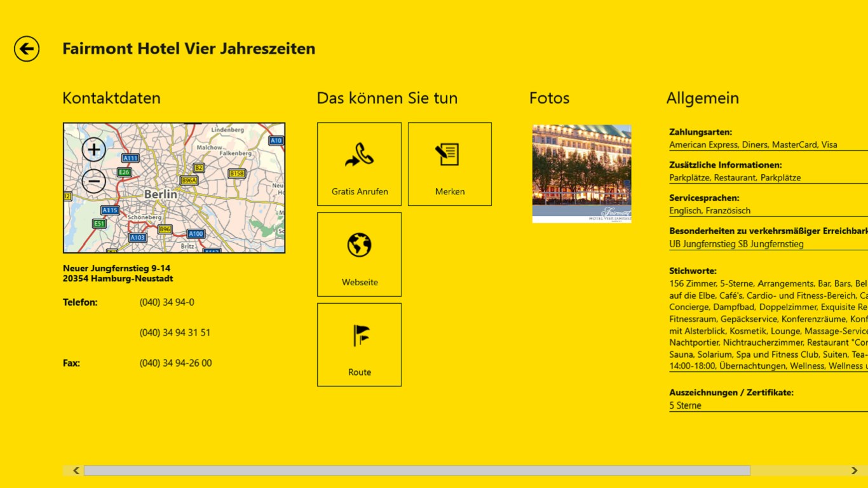Viewport: 868px width, 488px height.
Task: Click the Zahlungsarten label
Action: (701, 132)
